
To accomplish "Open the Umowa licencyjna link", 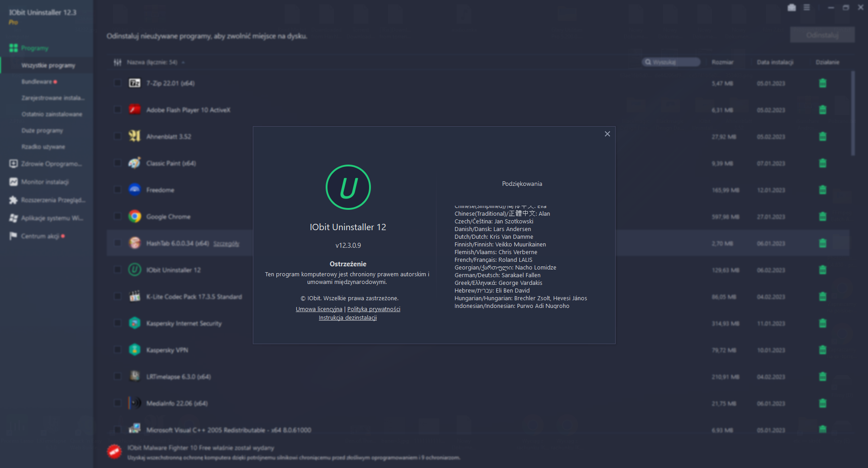I will 319,309.
